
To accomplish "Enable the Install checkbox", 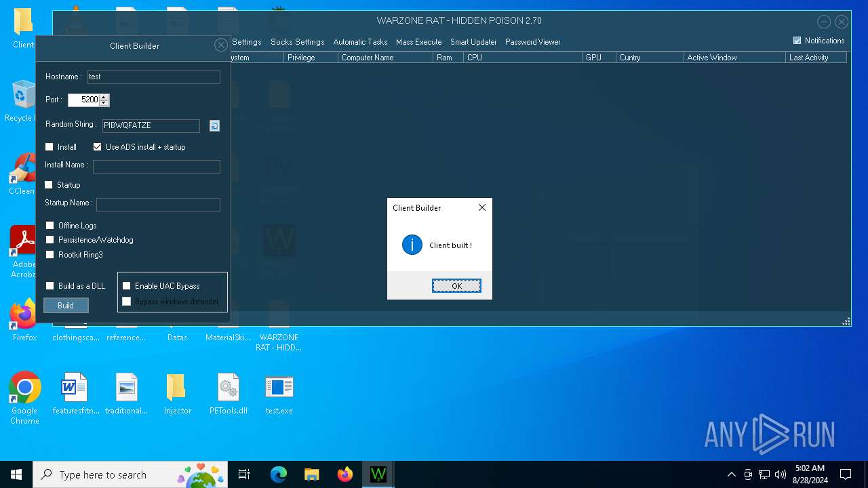I will [x=50, y=147].
